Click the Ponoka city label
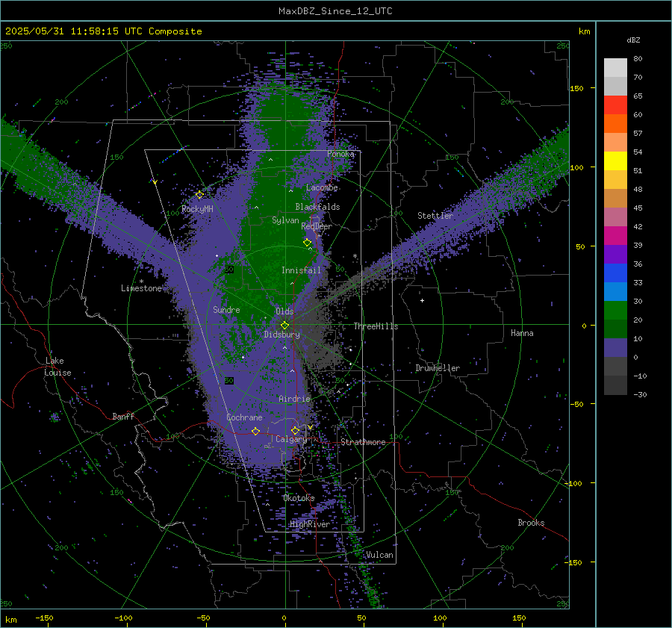Screen dimensions: 672x628 340,154
